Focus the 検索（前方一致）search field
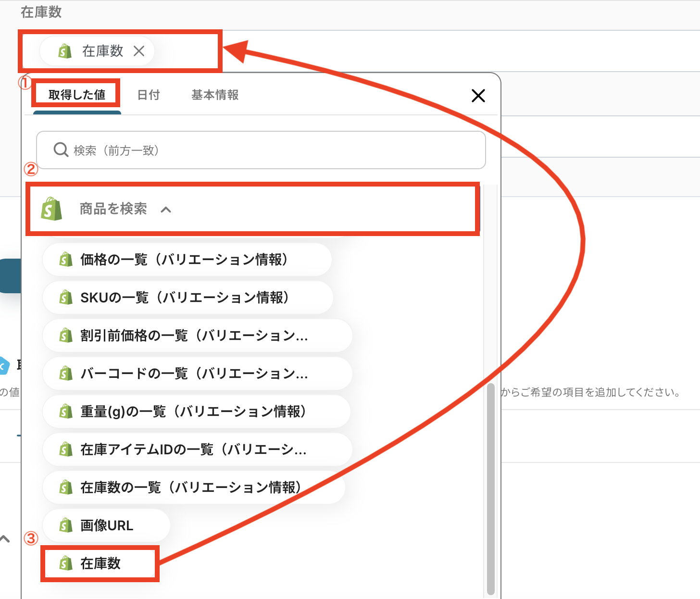The image size is (700, 599). (269, 150)
